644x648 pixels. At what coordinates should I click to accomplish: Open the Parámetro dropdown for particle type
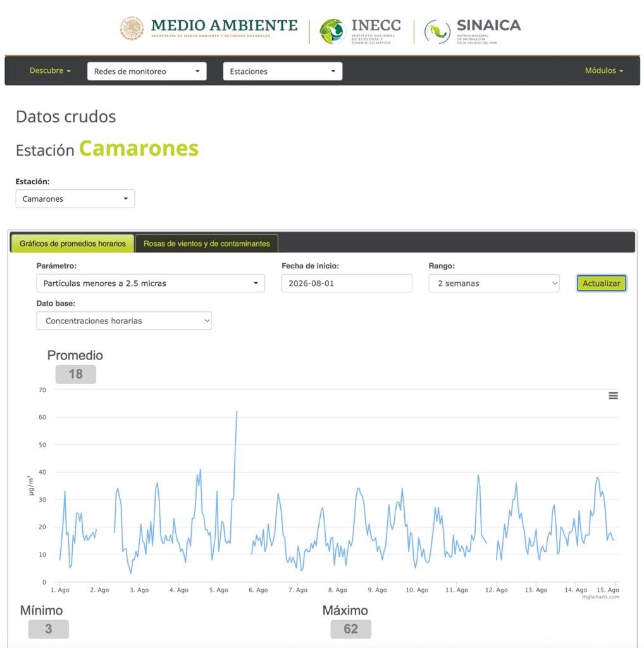[x=151, y=283]
